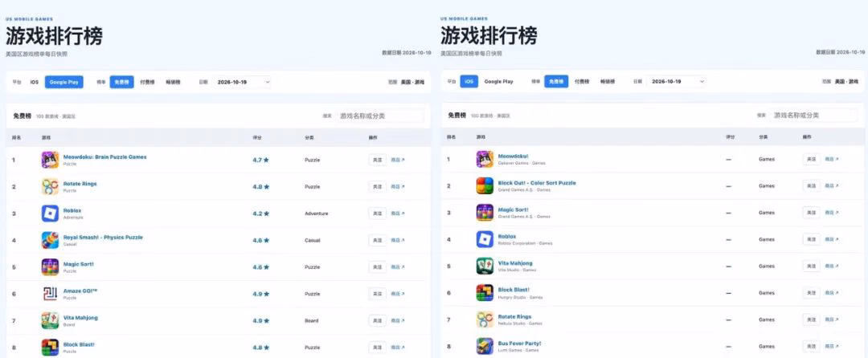Open the Bus Fever Party! icon

pos(485,347)
